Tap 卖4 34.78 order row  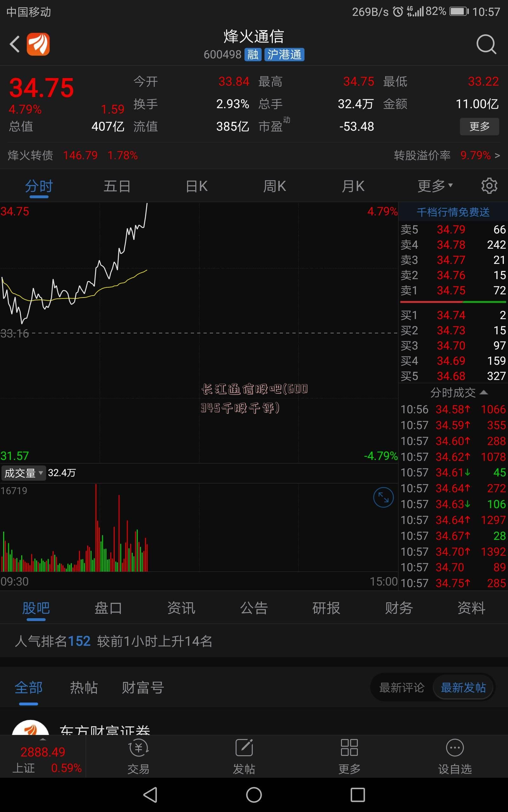453,245
